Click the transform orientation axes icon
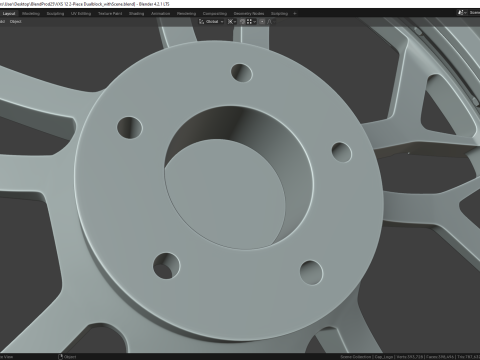The width and height of the screenshot is (480, 360). click(x=201, y=22)
